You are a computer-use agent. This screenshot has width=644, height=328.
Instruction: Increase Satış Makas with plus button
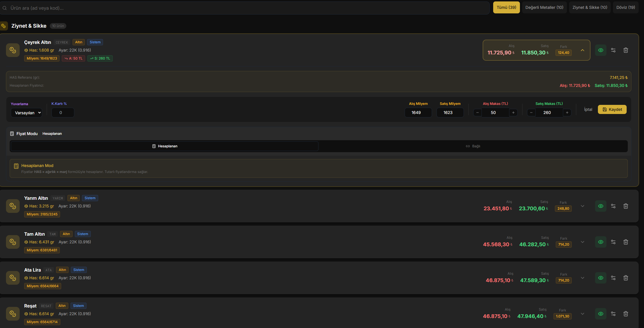(567, 113)
